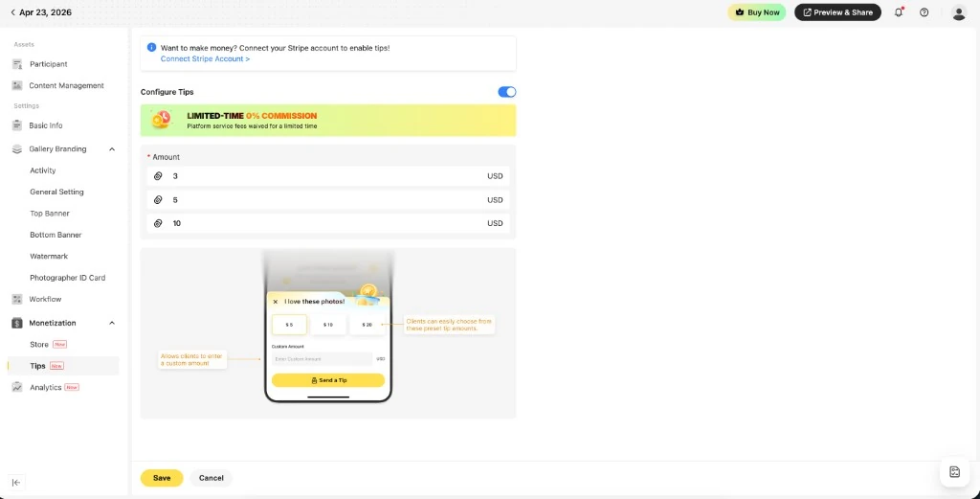Click the coin icon beside amount 3

(x=158, y=176)
